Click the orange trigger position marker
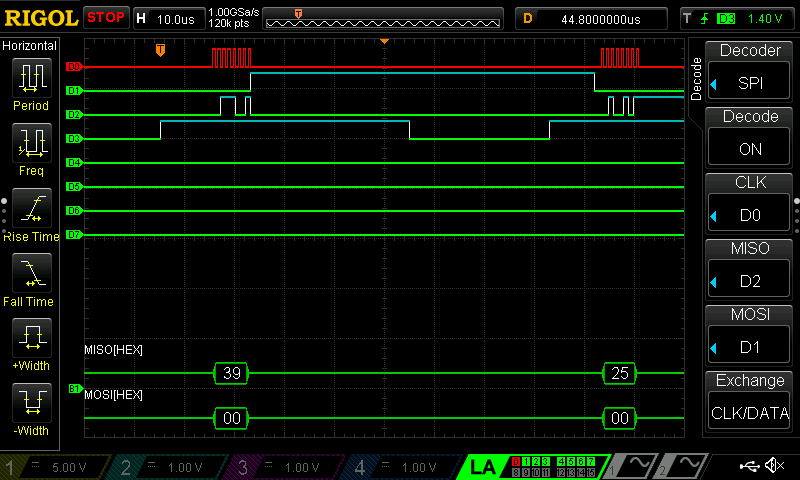Image resolution: width=800 pixels, height=480 pixels. pyautogui.click(x=160, y=50)
